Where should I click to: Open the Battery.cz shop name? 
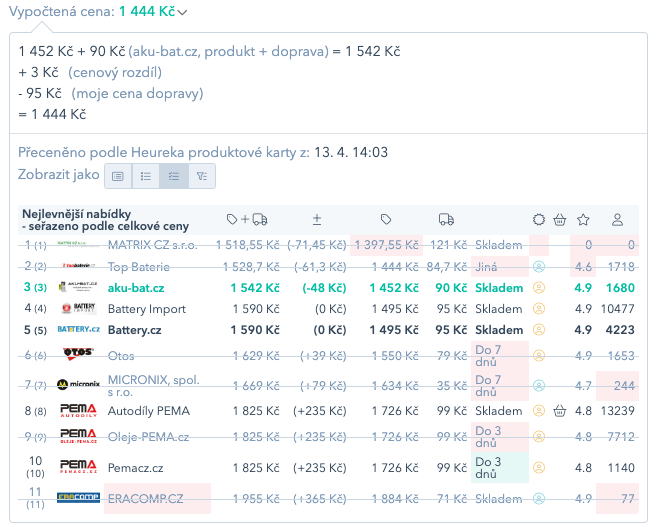tap(134, 330)
